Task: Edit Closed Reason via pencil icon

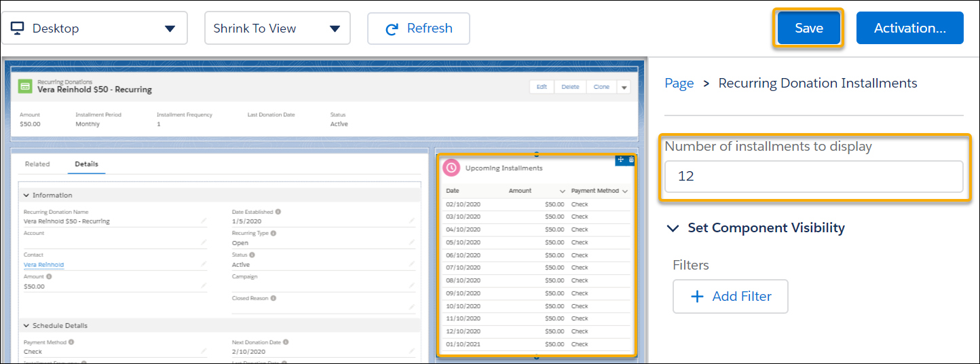Action: pos(411,308)
